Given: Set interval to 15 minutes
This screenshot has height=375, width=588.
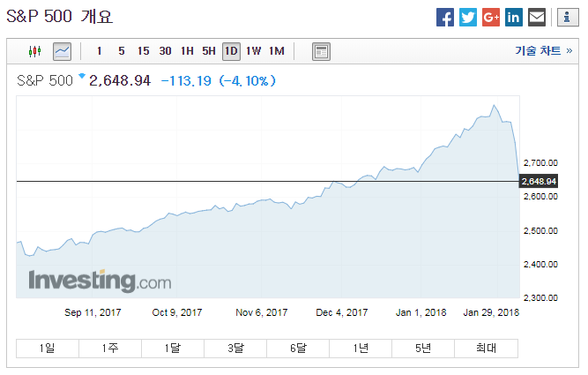Looking at the screenshot, I should tap(143, 51).
